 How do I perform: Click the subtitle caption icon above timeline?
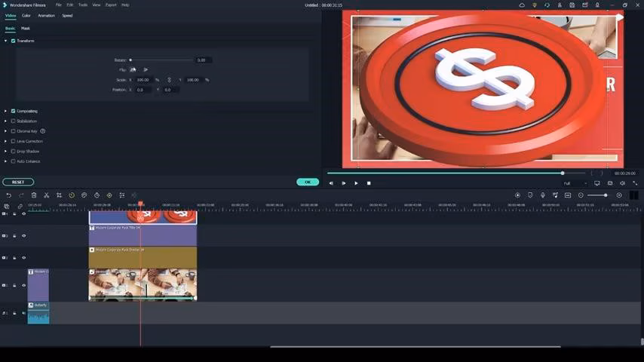coord(568,195)
